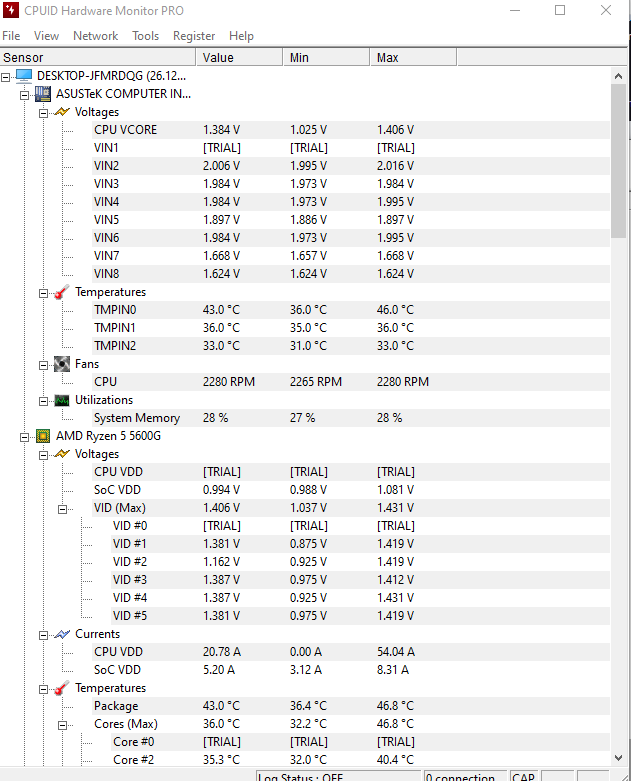Image resolution: width=631 pixels, height=781 pixels.
Task: Select the CPU VCORE row
Action: (351, 130)
